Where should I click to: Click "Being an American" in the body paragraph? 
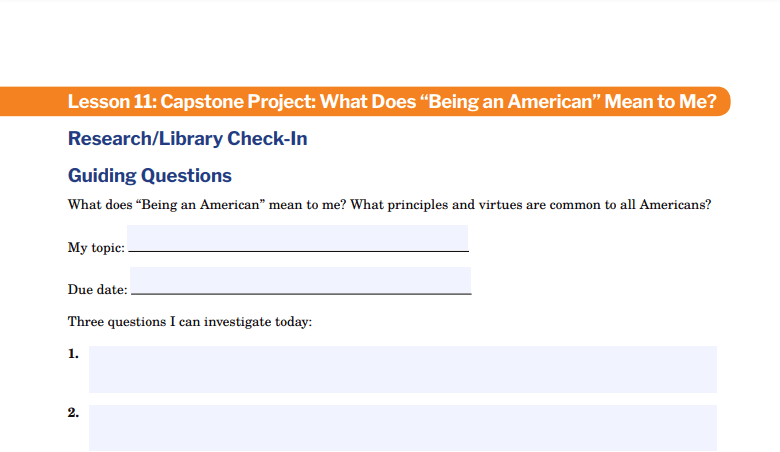[200, 205]
